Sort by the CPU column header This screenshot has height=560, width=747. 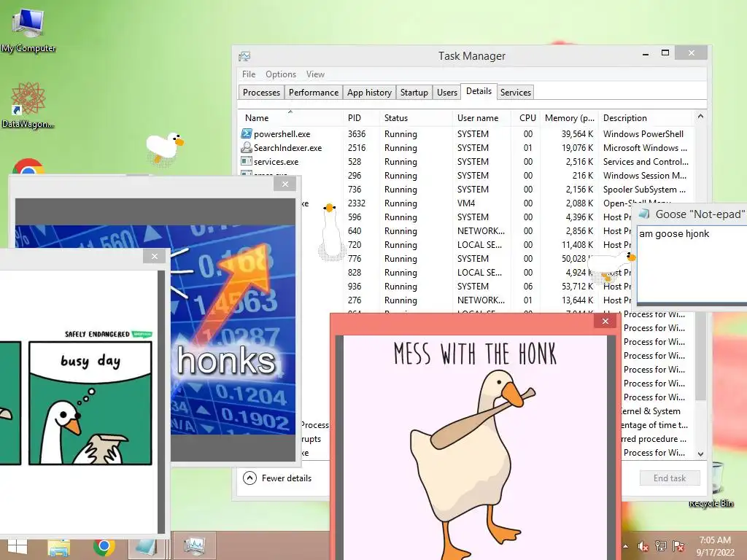coord(526,117)
